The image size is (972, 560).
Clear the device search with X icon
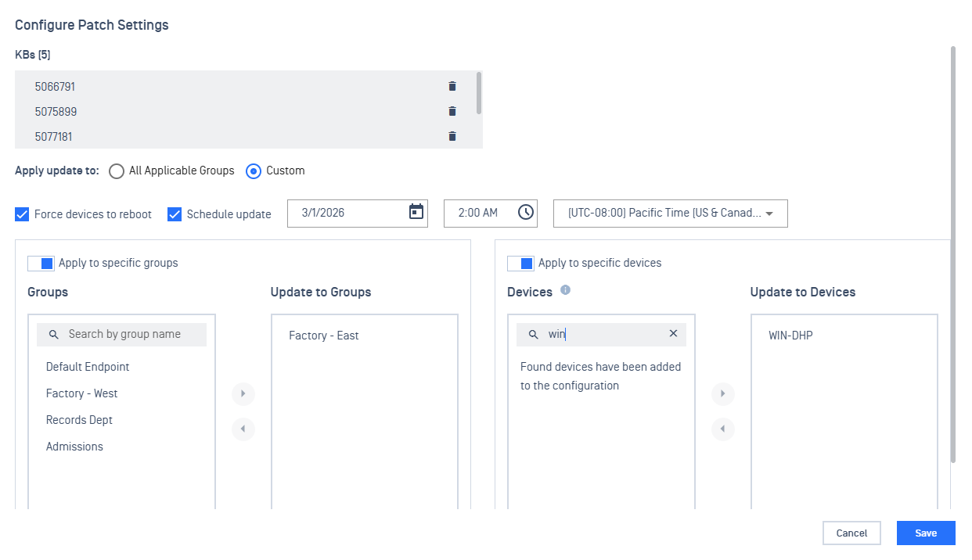[x=673, y=334]
